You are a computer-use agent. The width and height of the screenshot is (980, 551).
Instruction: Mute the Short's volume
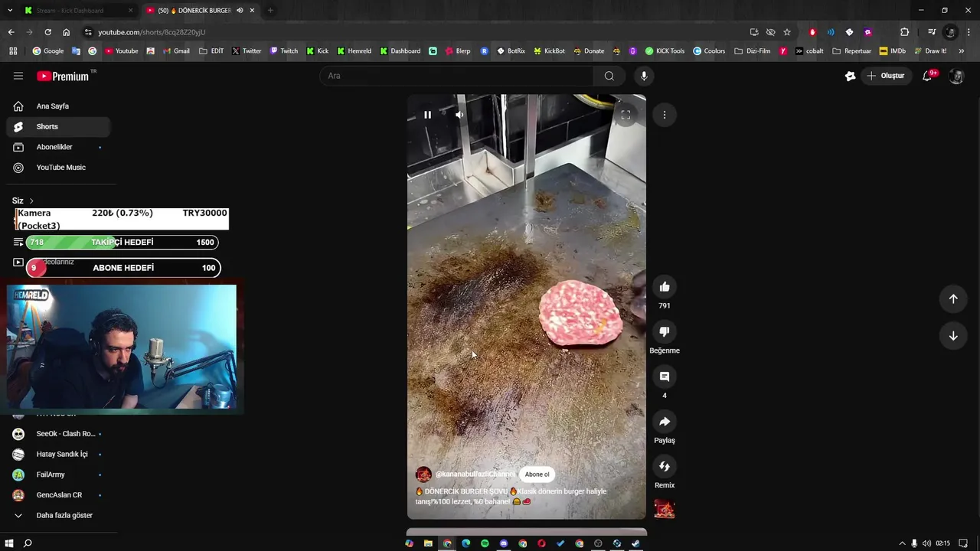(459, 115)
